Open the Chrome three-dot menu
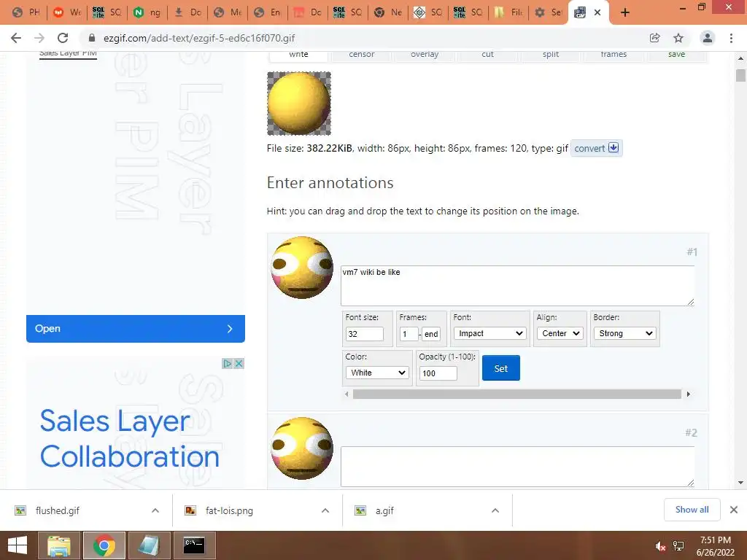The image size is (747, 560). (731, 38)
